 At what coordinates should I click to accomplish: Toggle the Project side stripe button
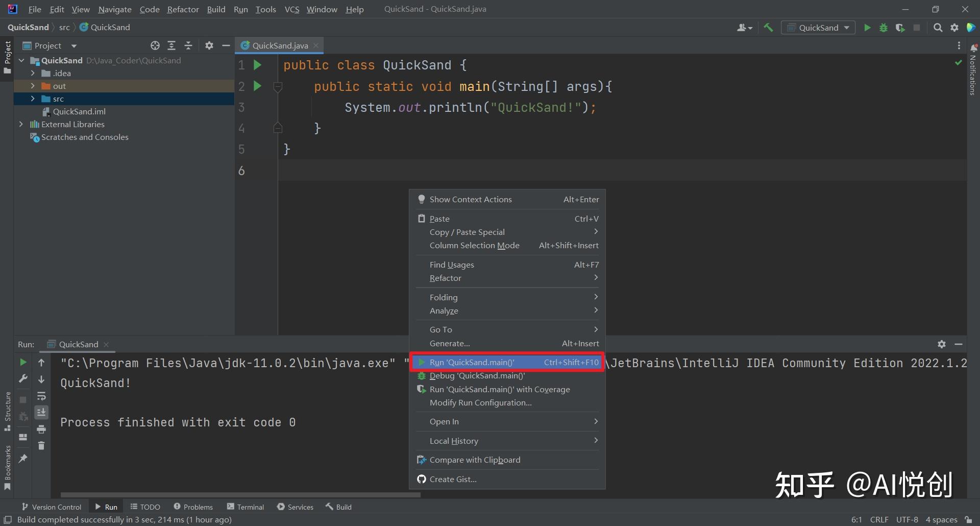(x=7, y=57)
